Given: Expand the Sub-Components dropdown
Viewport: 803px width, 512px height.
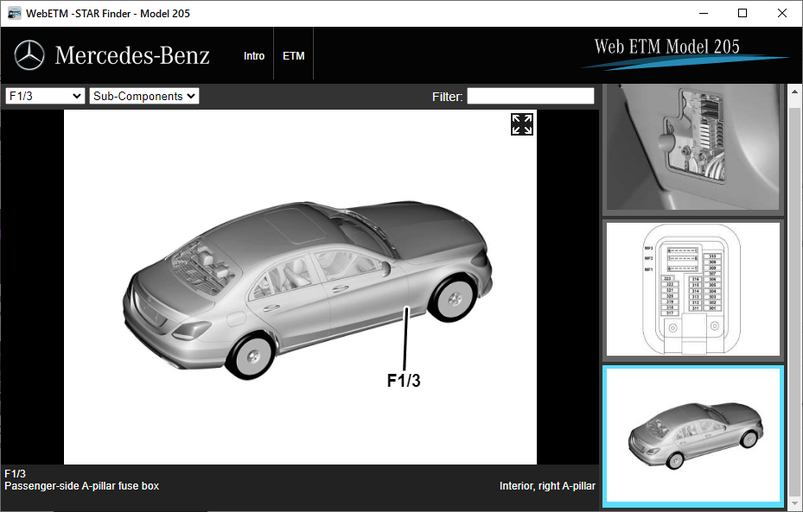Looking at the screenshot, I should [x=144, y=96].
